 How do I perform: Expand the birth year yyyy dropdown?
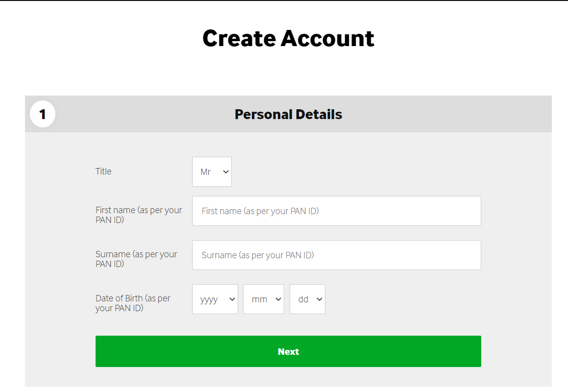(x=215, y=299)
